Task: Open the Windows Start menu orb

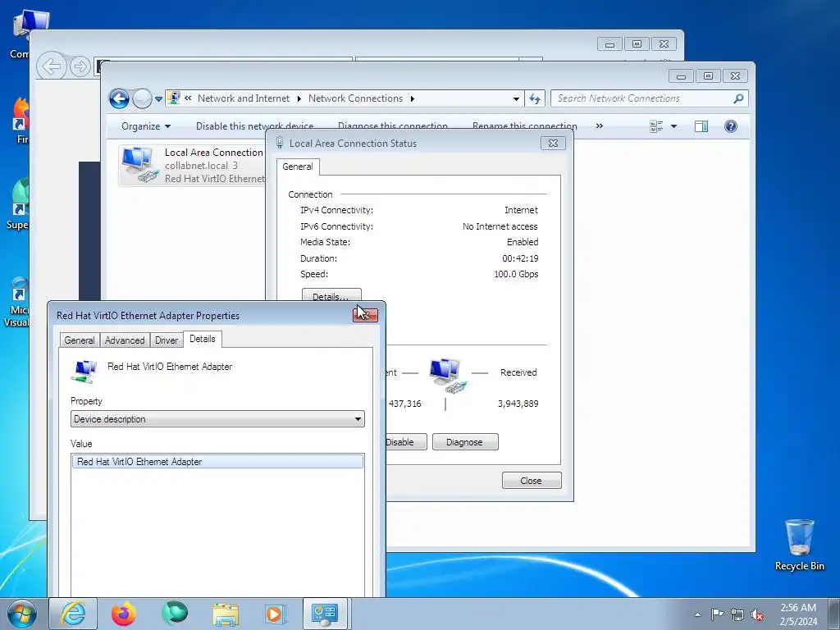Action: [x=22, y=614]
